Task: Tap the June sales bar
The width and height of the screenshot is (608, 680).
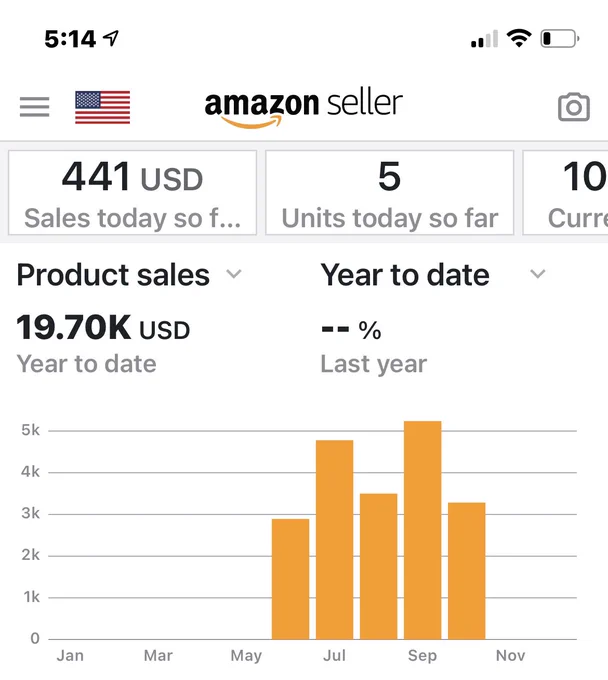Action: (x=291, y=579)
